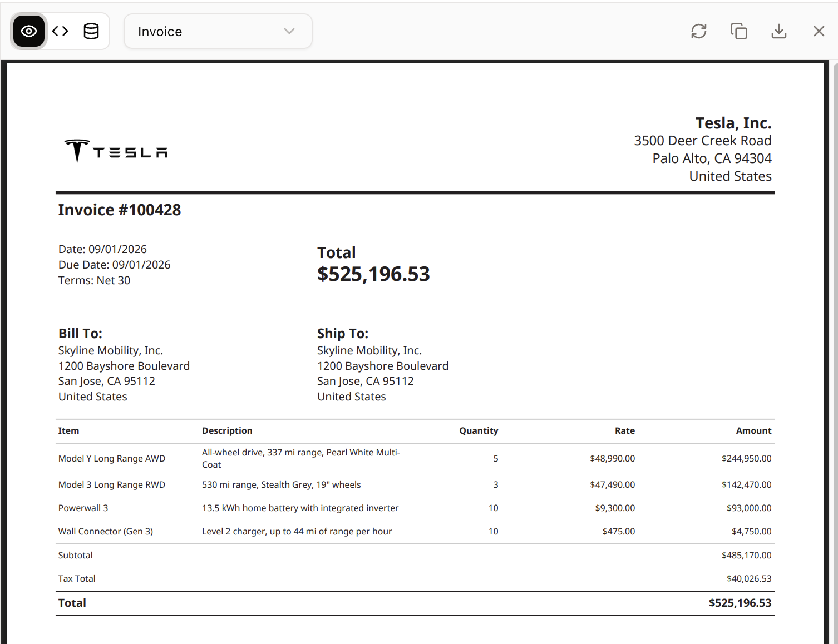Click quantity 3 for Model 3

coord(496,484)
